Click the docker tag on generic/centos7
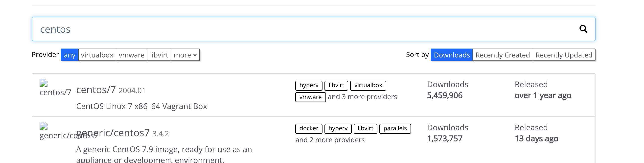Image resolution: width=644 pixels, height=163 pixels. click(309, 129)
